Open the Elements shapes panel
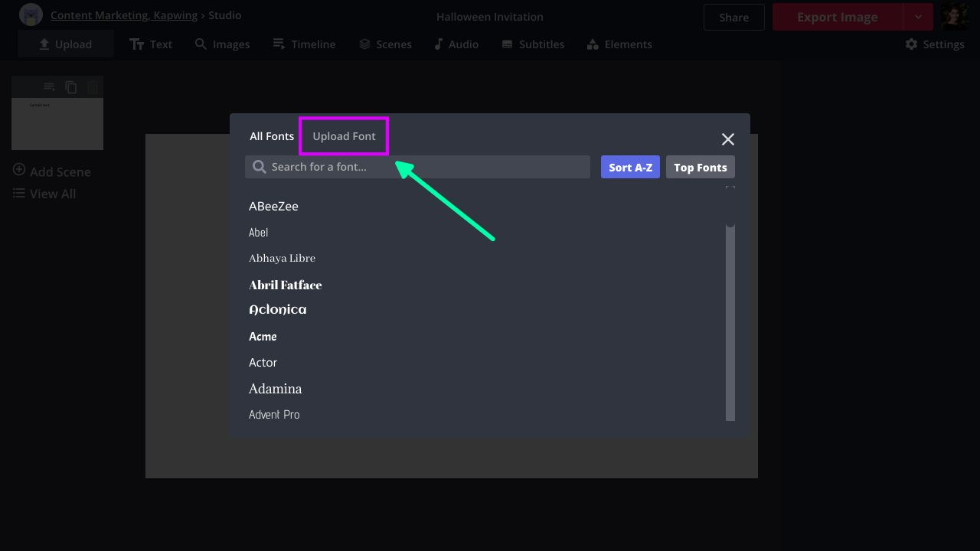This screenshot has width=980, height=551. pyautogui.click(x=619, y=44)
